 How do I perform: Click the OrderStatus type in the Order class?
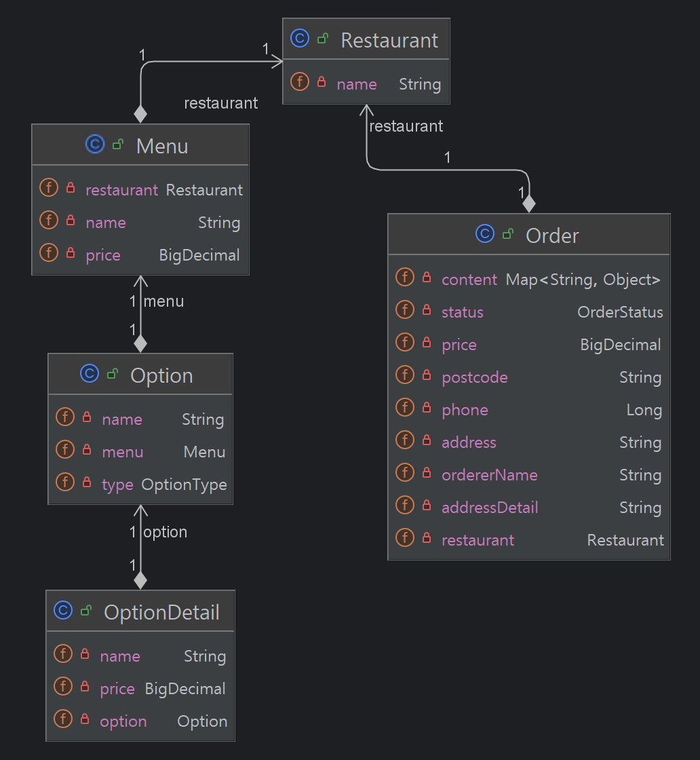(x=620, y=312)
